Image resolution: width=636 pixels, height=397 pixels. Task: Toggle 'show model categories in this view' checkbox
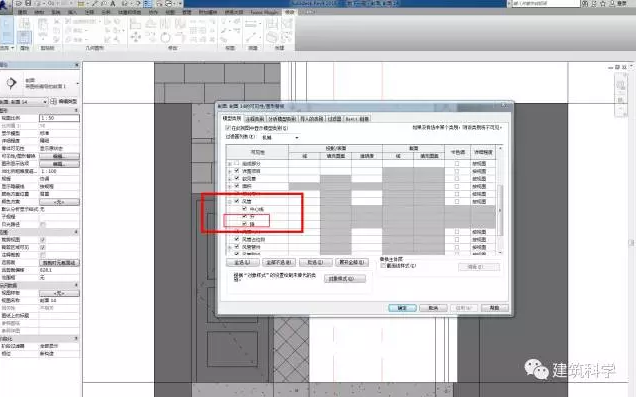(x=228, y=128)
